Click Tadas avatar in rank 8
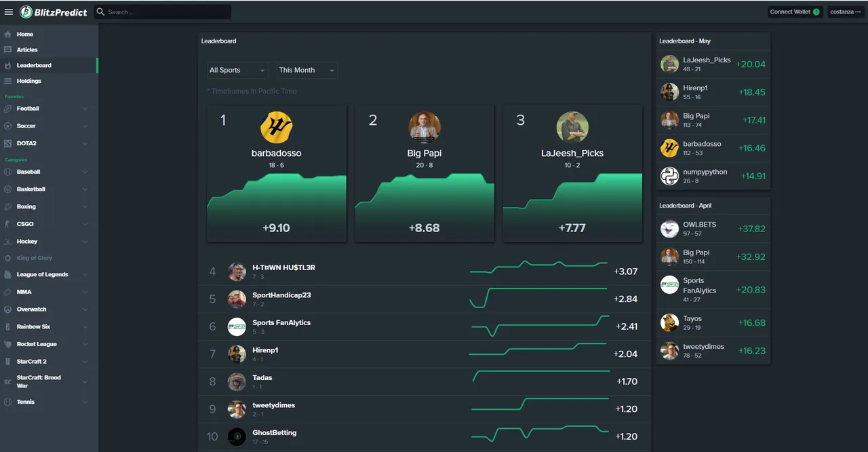This screenshot has width=868, height=452. (x=237, y=381)
